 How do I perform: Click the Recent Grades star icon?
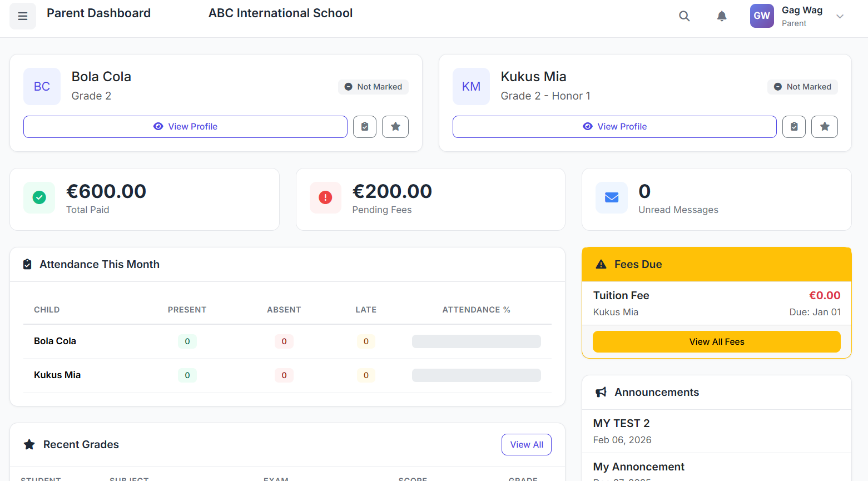pos(29,444)
